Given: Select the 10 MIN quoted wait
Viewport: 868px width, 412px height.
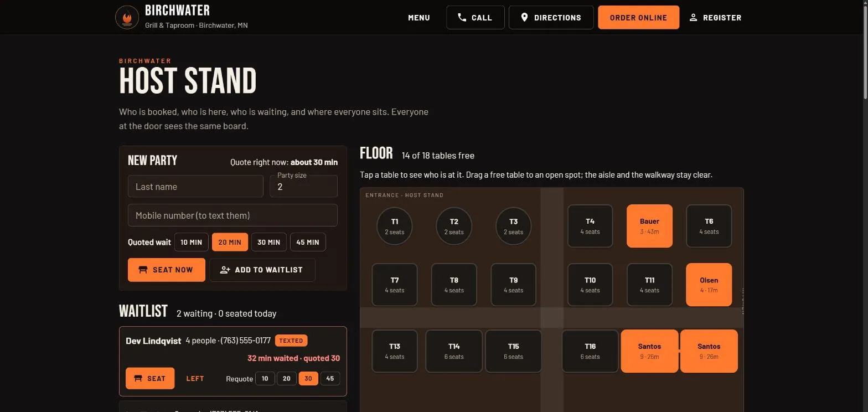Looking at the screenshot, I should pyautogui.click(x=192, y=242).
